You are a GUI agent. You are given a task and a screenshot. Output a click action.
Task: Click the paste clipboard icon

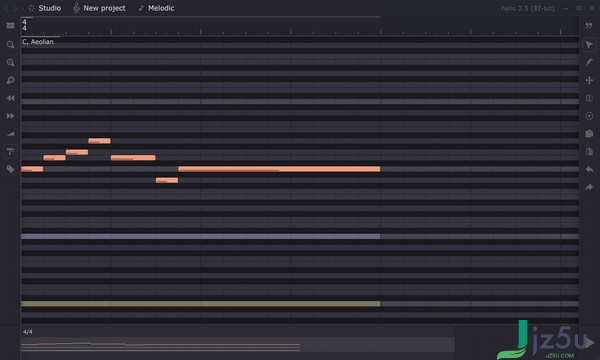(589, 151)
